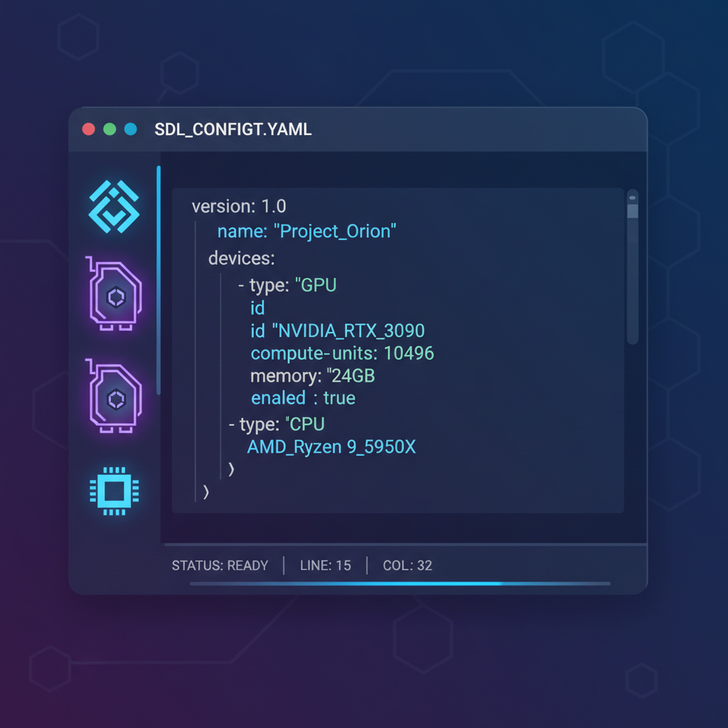Image resolution: width=728 pixels, height=728 pixels.
Task: Collapse the devices section
Action: (242, 258)
